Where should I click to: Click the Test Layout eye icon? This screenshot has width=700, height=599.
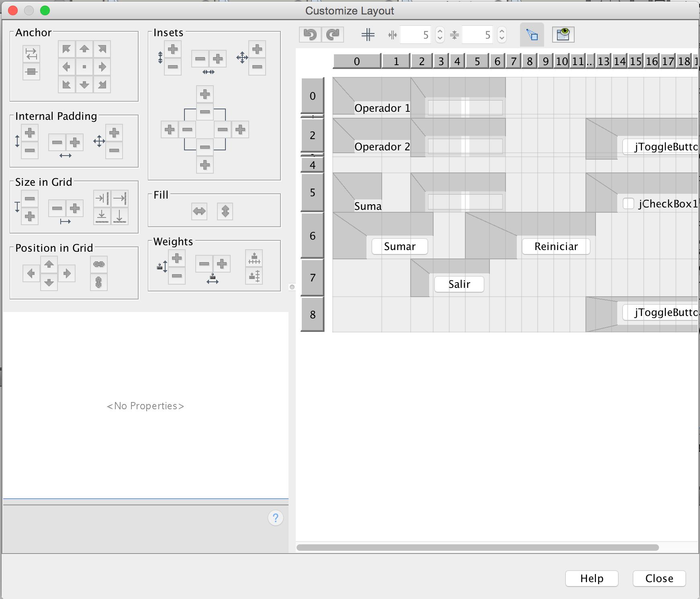coord(563,35)
